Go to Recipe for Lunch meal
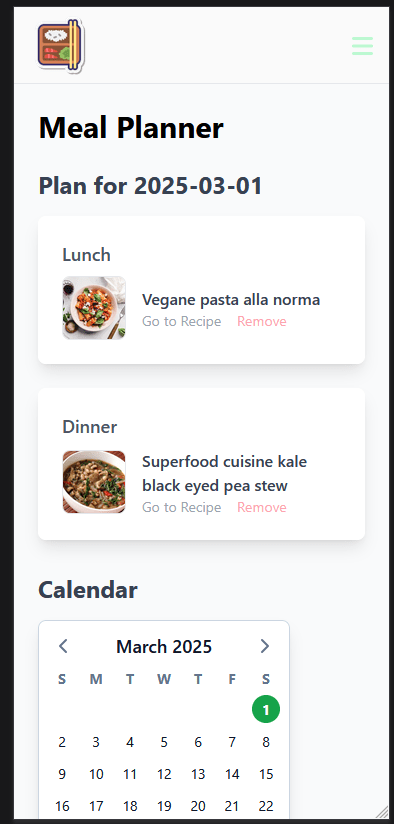This screenshot has height=824, width=394. tap(182, 321)
